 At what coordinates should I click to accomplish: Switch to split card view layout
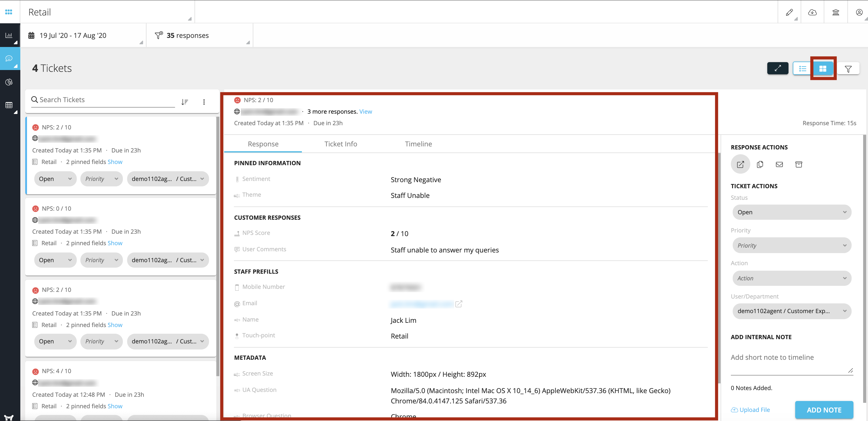[823, 69]
